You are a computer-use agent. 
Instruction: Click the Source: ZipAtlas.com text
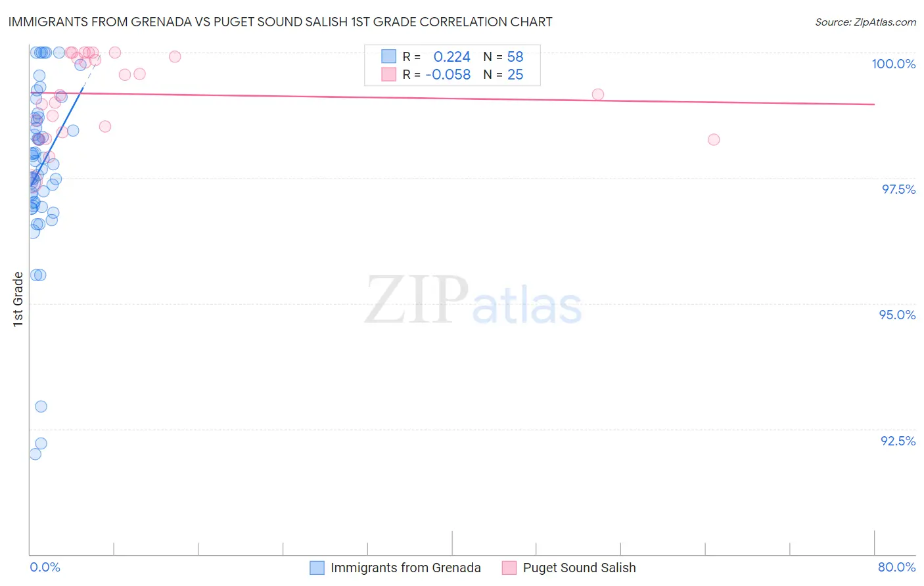(x=865, y=22)
